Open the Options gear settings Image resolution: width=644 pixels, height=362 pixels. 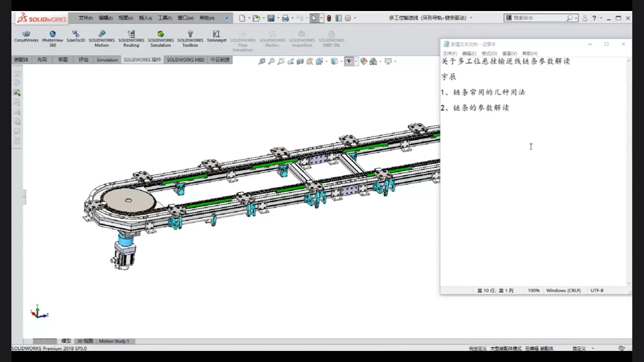(348, 18)
